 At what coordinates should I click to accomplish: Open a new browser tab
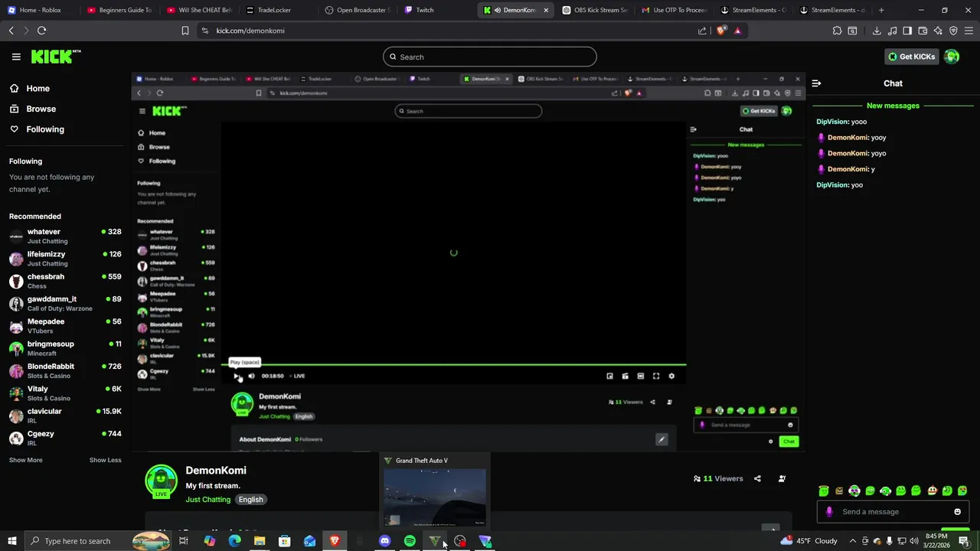pos(881,10)
